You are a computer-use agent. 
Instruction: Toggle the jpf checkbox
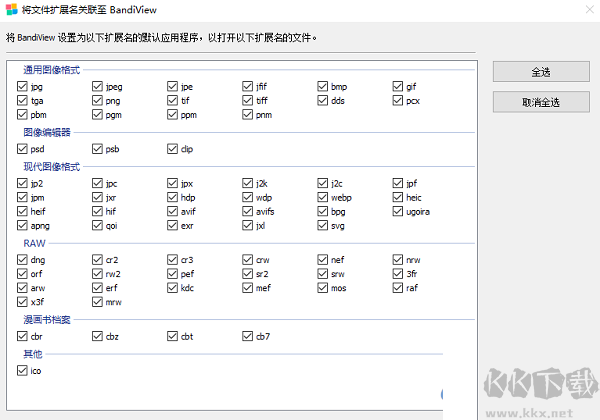click(398, 183)
